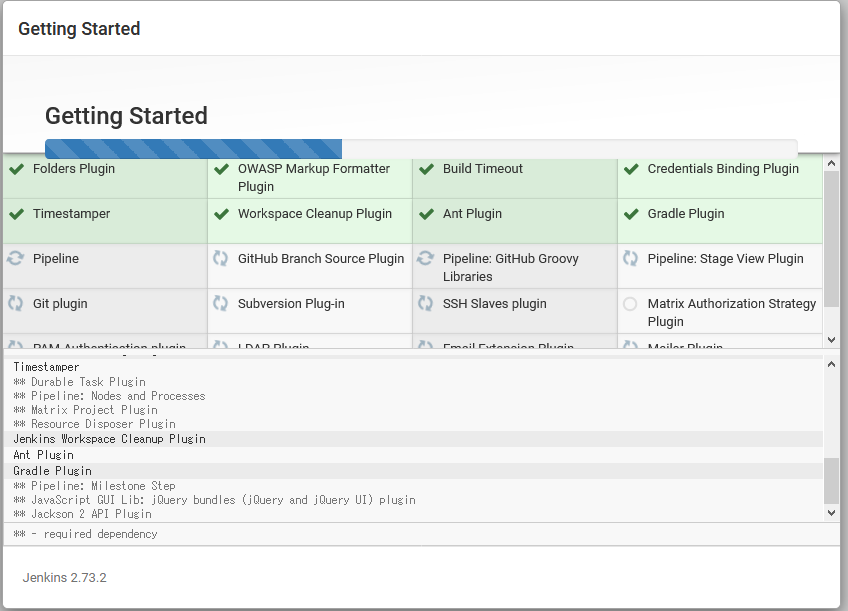Click the spinner next to Subversion Plug-in
848x611 pixels.
coord(220,303)
